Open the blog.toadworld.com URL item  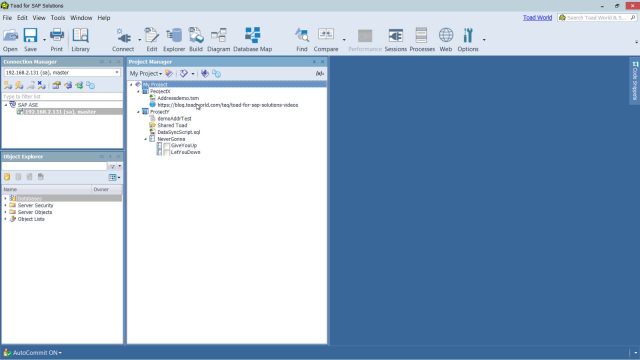pyautogui.click(x=227, y=105)
